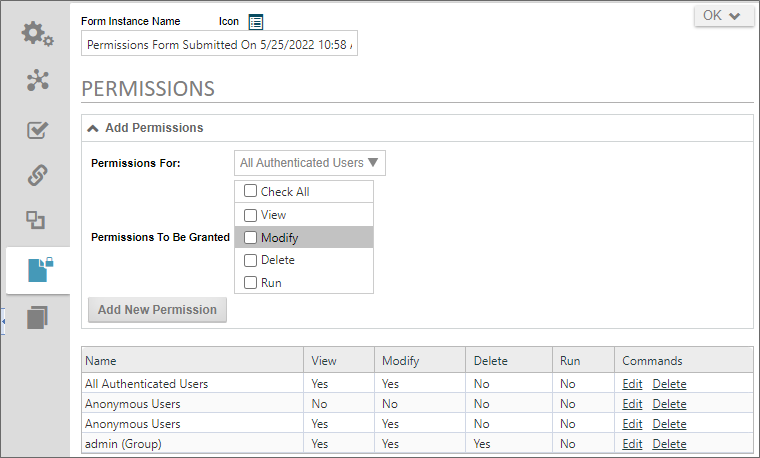The height and width of the screenshot is (458, 760).
Task: Toggle the Delete permission checkbox
Action: pos(250,260)
